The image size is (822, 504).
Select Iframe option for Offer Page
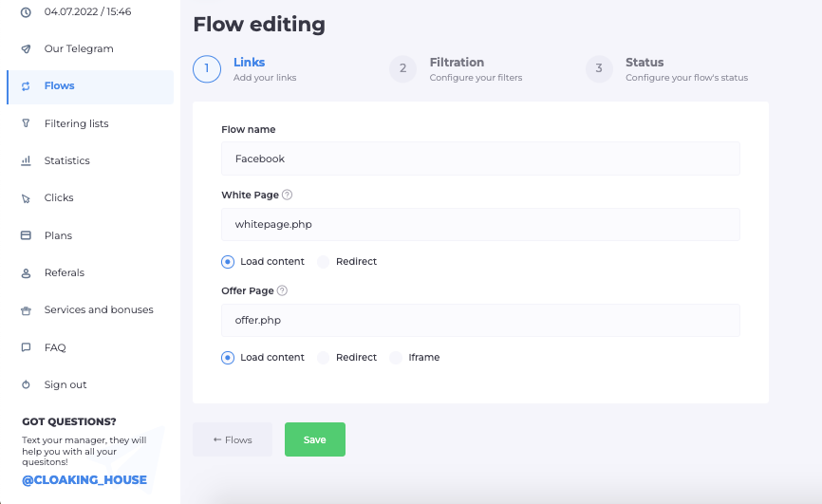pyautogui.click(x=397, y=358)
